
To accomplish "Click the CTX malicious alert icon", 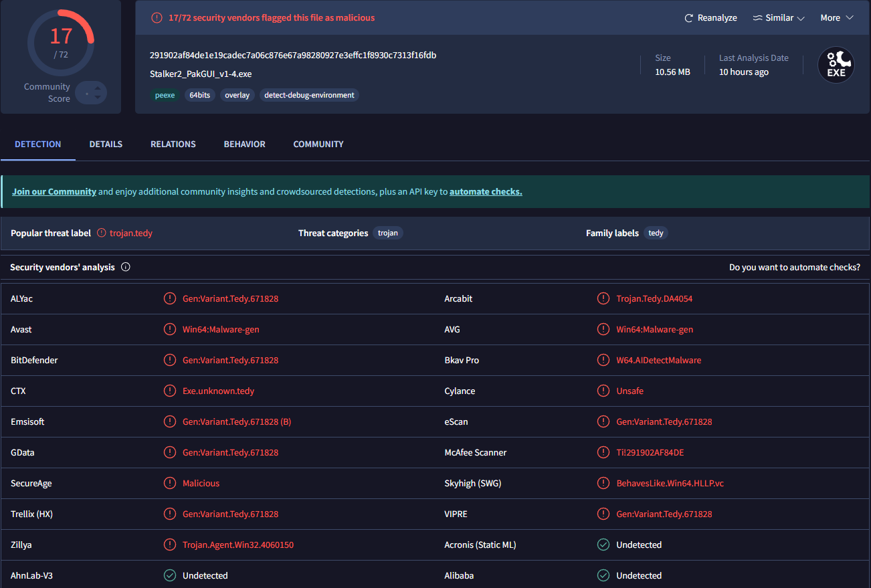I will 170,391.
